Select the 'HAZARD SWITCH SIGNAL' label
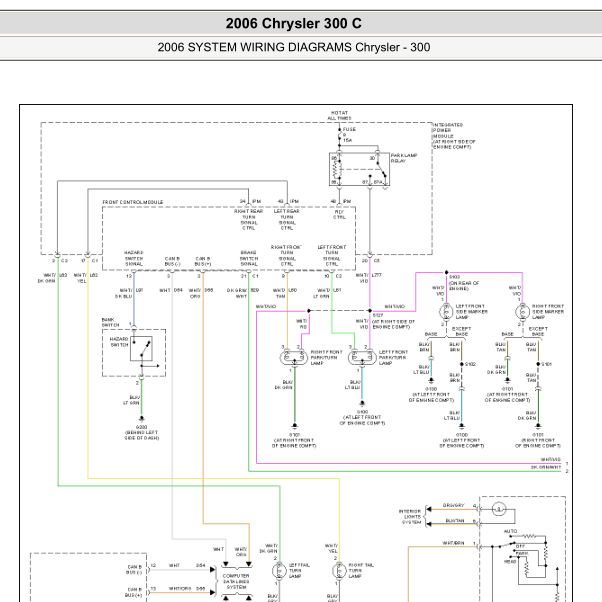This screenshot has height=602, width=602. 134,258
